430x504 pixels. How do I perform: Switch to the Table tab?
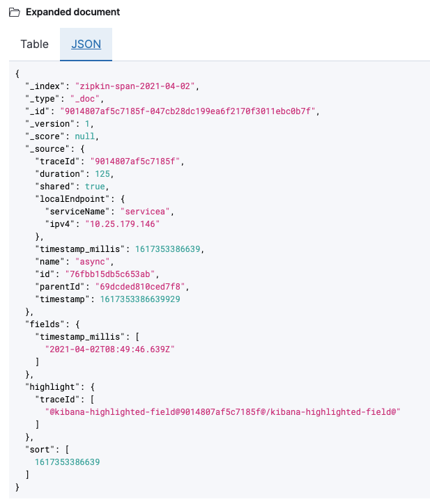[34, 44]
